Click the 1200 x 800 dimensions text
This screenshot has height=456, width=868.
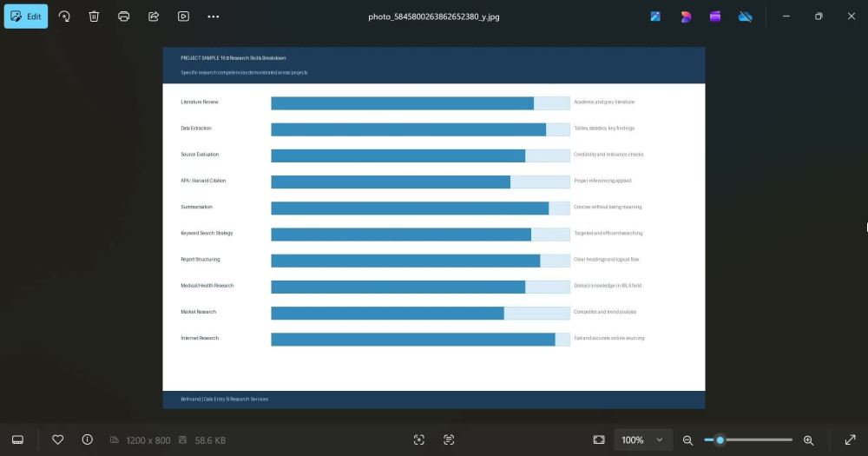click(148, 440)
